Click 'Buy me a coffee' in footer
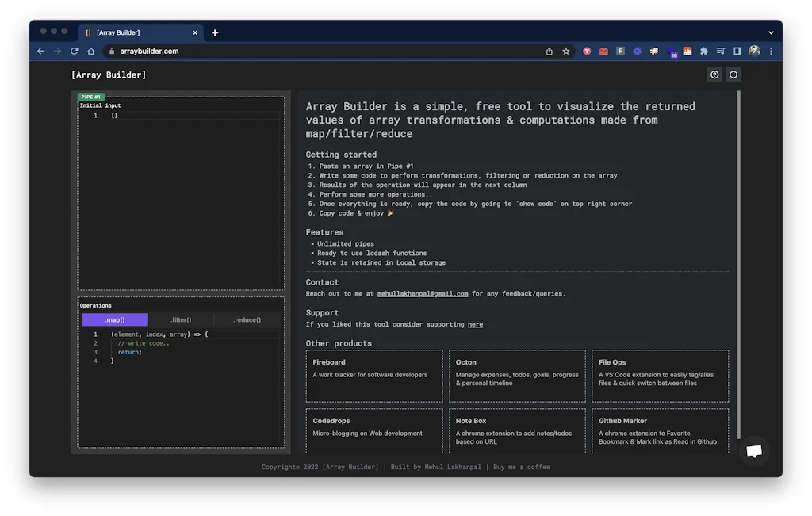This screenshot has height=516, width=812. 521,468
